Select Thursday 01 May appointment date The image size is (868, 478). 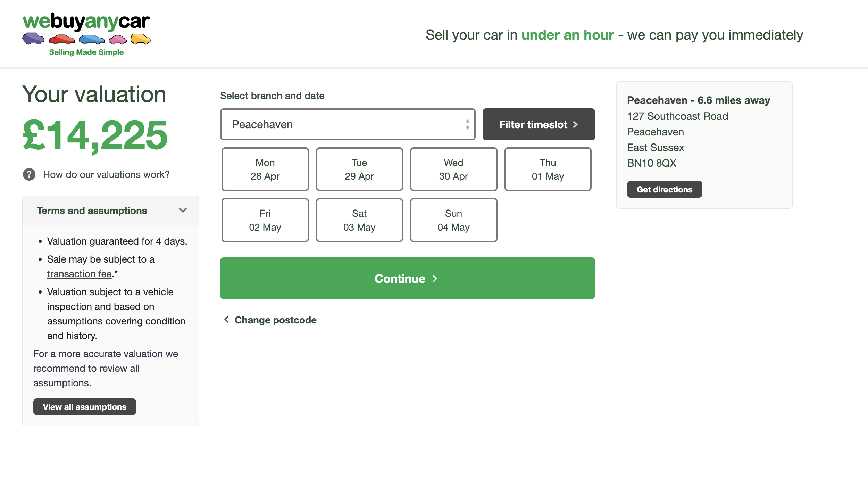548,169
